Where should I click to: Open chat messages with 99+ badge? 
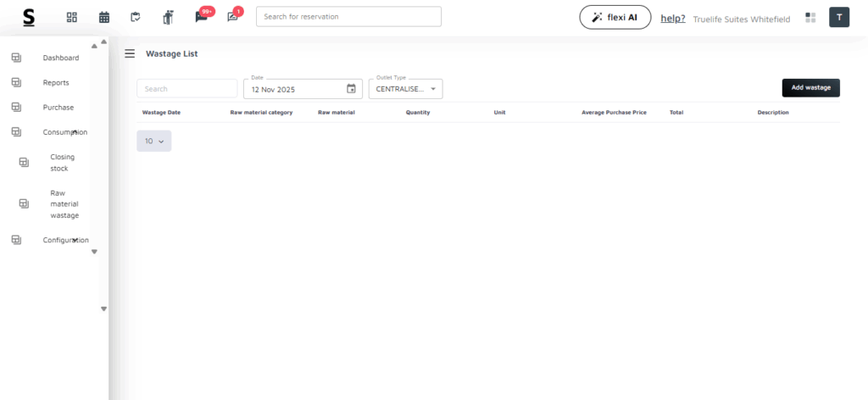pos(202,17)
